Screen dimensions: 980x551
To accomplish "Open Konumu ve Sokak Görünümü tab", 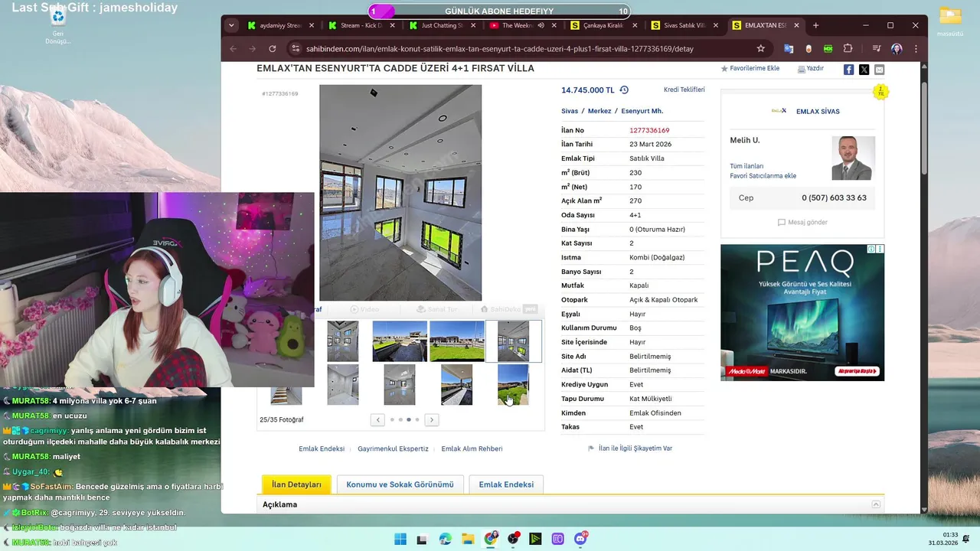I will pos(400,484).
